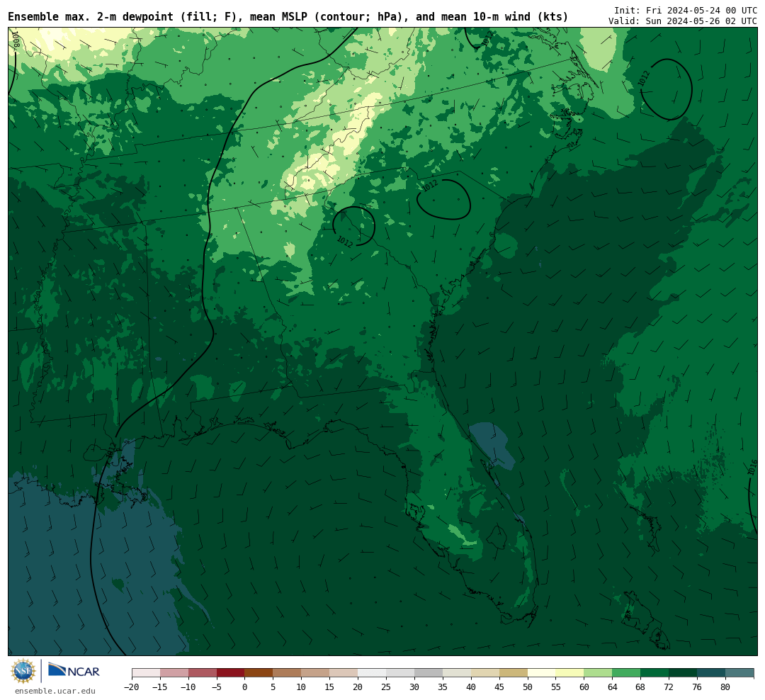Image resolution: width=765 pixels, height=700 pixels.
Task: Click the colorbar label '80'
Action: point(726,687)
